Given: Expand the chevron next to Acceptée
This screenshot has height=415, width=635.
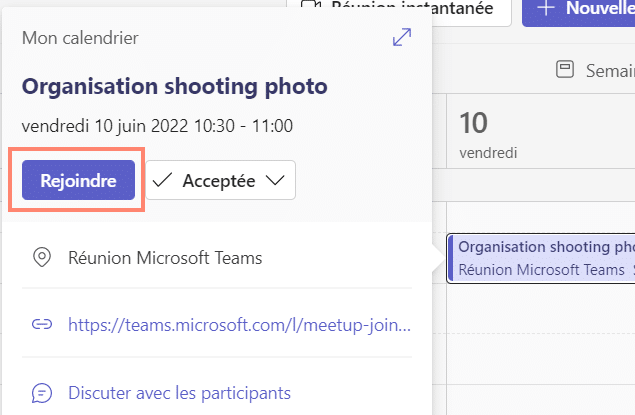Looking at the screenshot, I should pyautogui.click(x=275, y=180).
